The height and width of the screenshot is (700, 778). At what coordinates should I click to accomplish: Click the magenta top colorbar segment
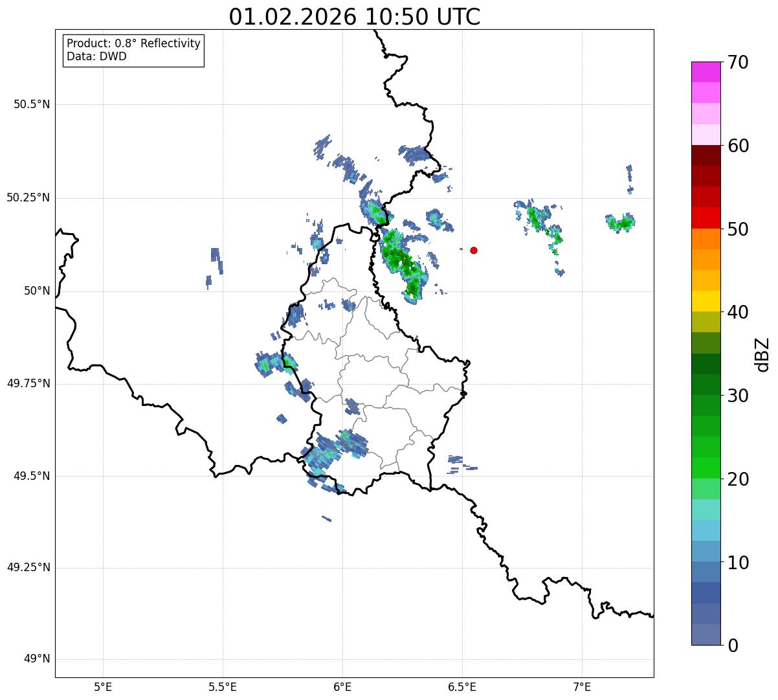pos(706,72)
